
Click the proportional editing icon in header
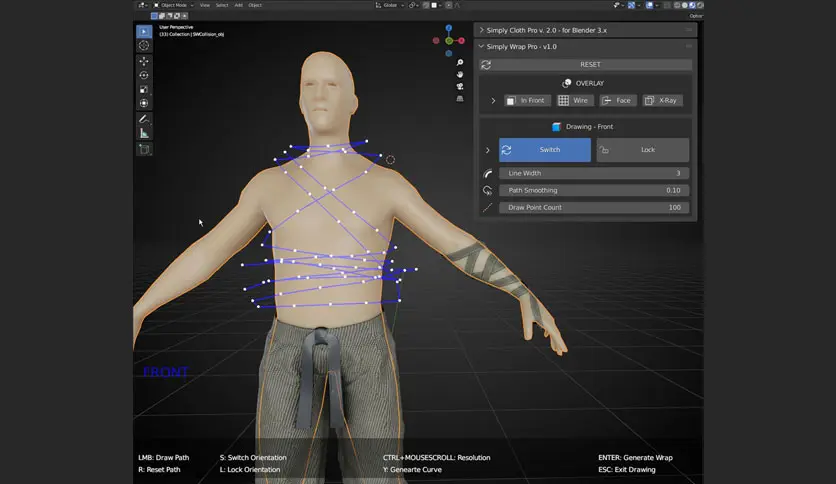449,5
